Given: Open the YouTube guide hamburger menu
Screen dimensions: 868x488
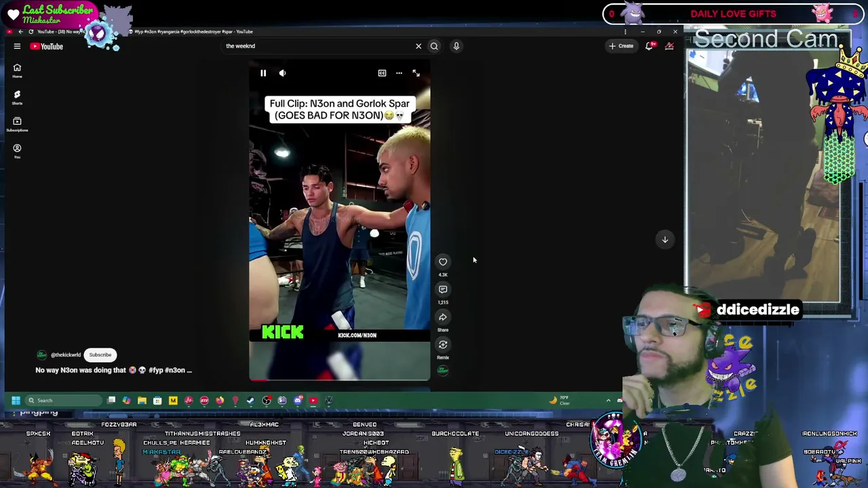Looking at the screenshot, I should tap(17, 46).
